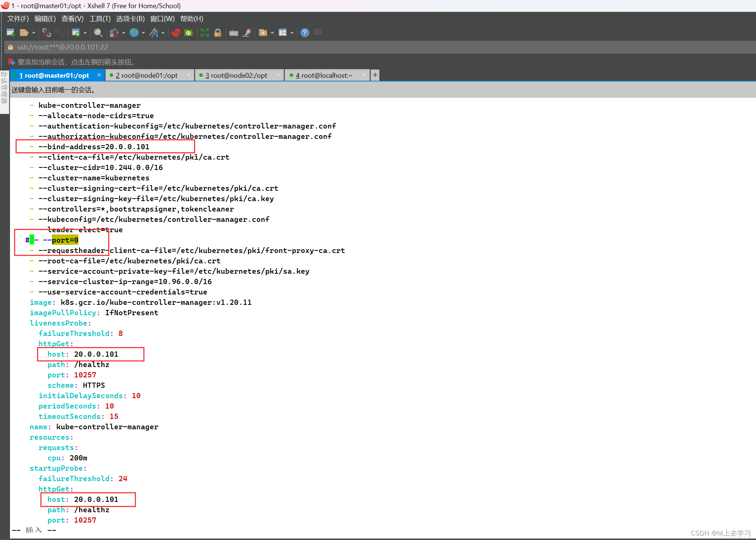Click the highlighted port=0 text
The image size is (756, 540).
[x=65, y=240]
